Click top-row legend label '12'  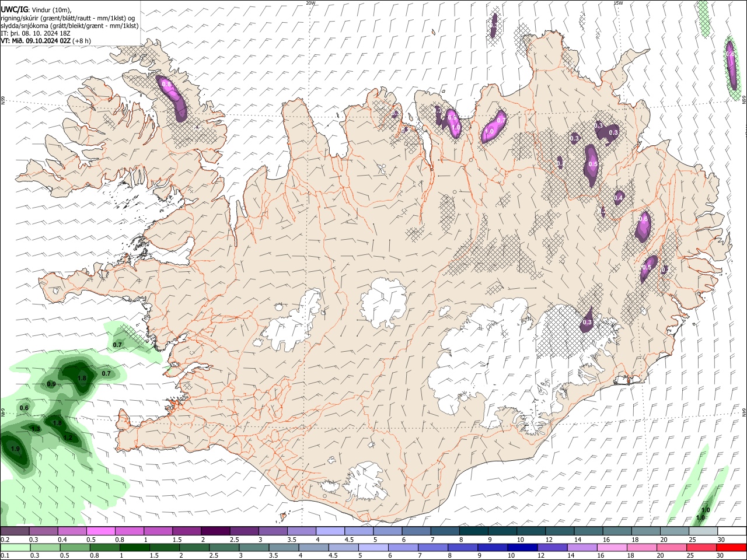click(549, 540)
